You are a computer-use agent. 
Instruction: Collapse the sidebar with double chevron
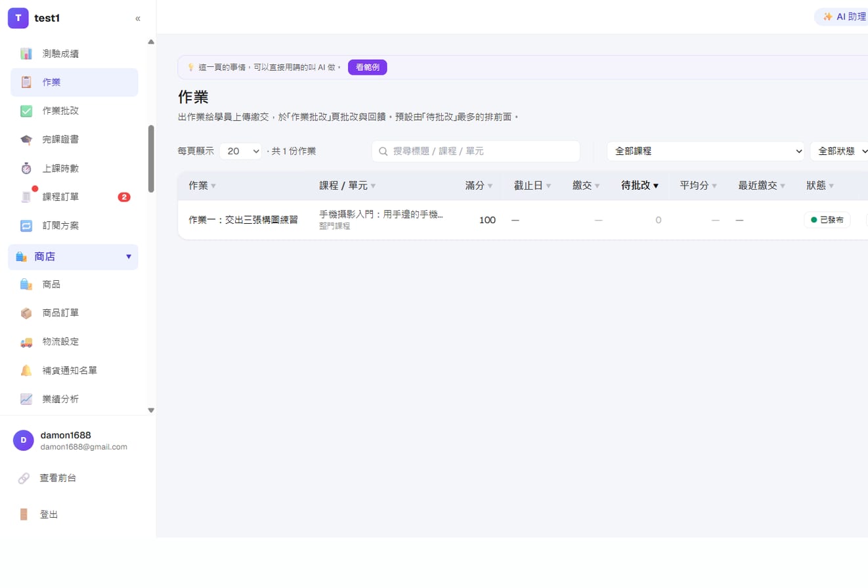point(138,18)
